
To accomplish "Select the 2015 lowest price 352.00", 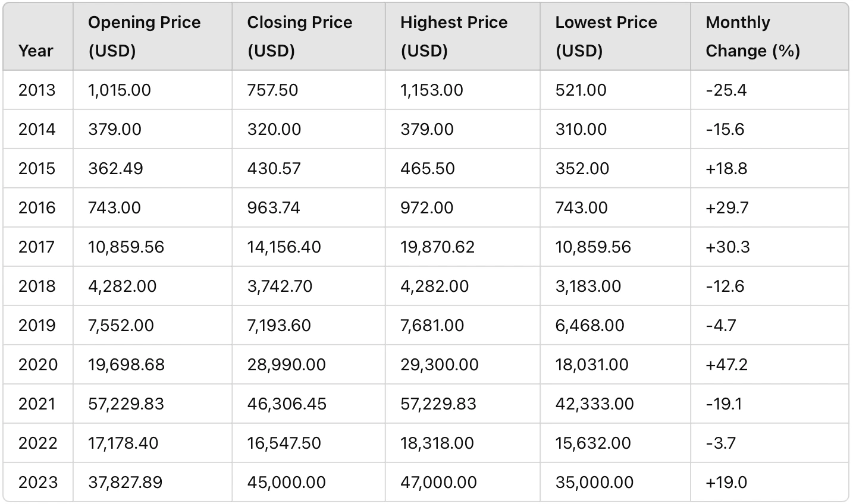I will pos(582,168).
